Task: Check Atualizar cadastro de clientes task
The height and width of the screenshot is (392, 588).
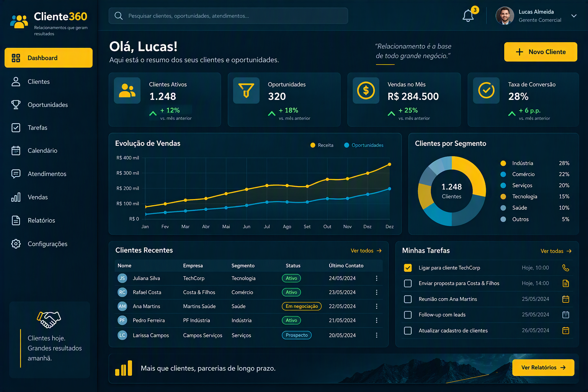Action: [x=408, y=330]
